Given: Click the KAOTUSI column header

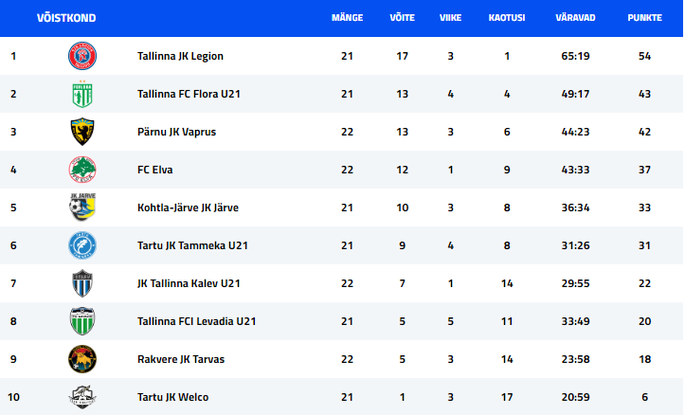Looking at the screenshot, I should tap(507, 18).
